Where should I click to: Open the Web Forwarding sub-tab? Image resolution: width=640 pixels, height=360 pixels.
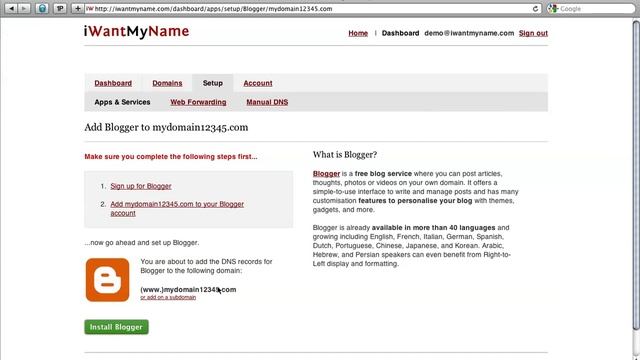(198, 102)
